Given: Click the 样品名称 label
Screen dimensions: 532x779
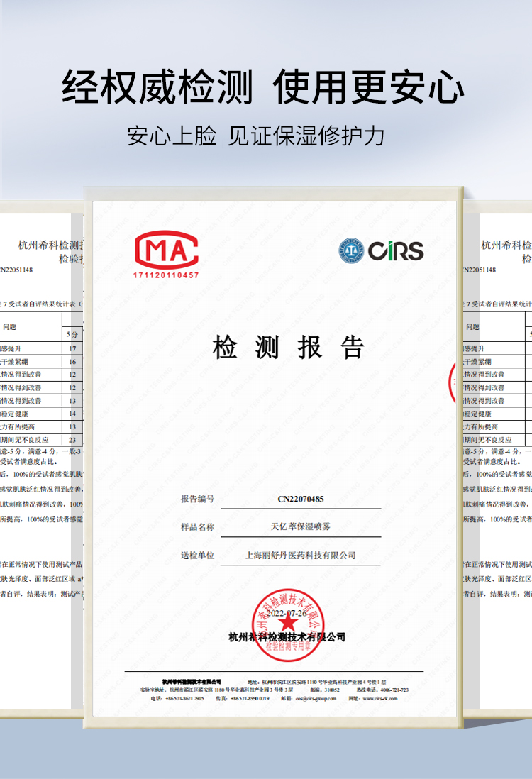Looking at the screenshot, I should (x=197, y=526).
